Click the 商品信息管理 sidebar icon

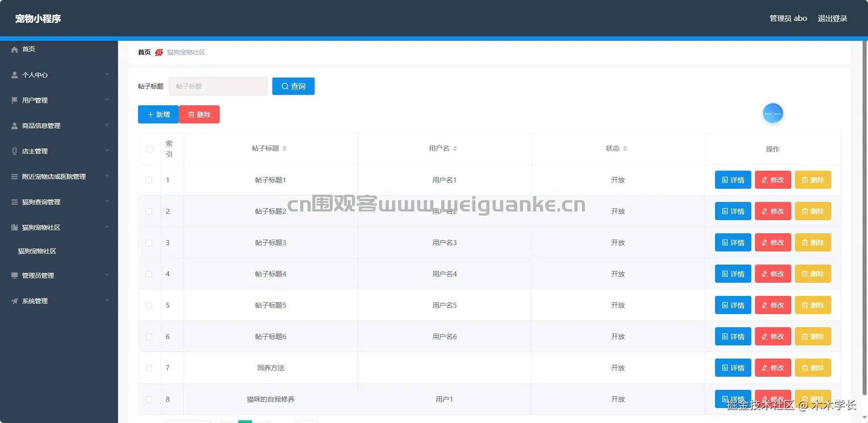point(15,126)
